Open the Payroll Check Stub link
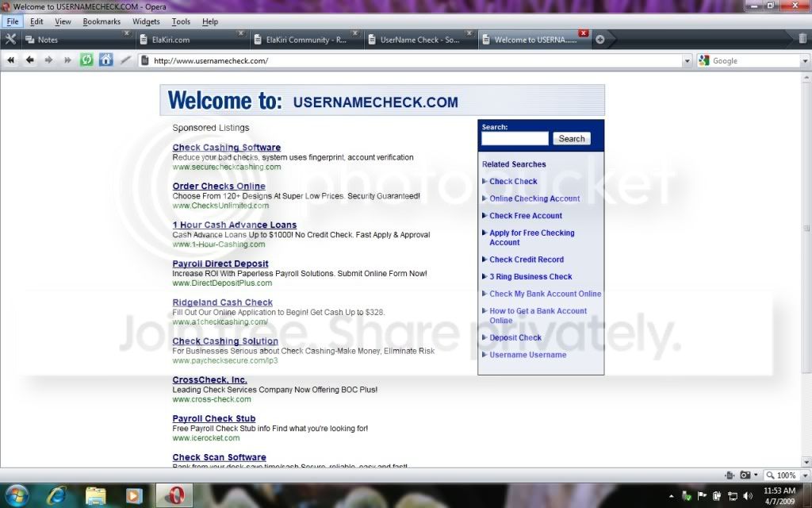 214,418
